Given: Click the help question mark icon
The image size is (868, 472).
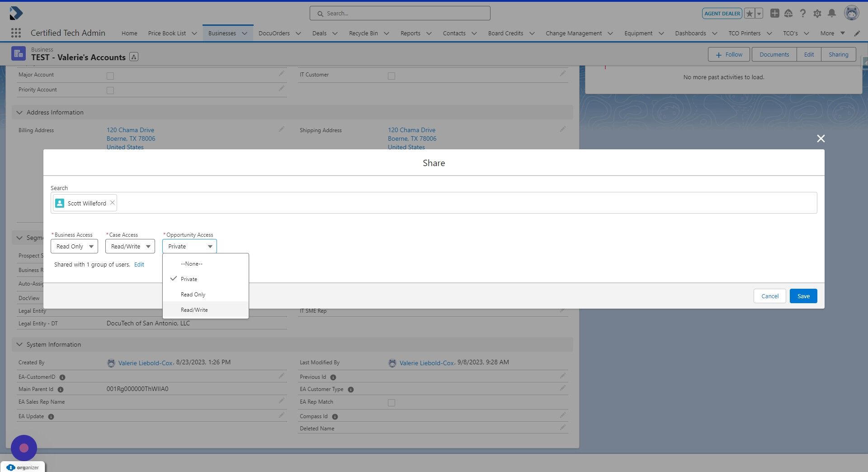Looking at the screenshot, I should pyautogui.click(x=803, y=13).
